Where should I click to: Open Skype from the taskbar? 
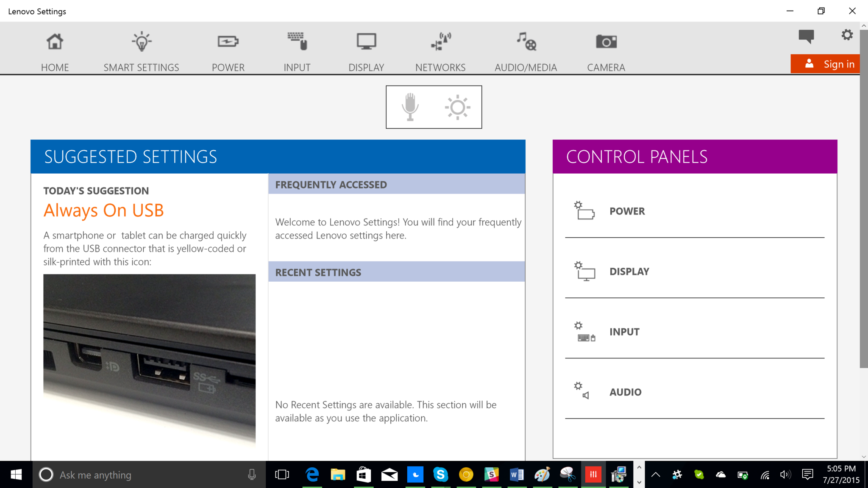(441, 475)
